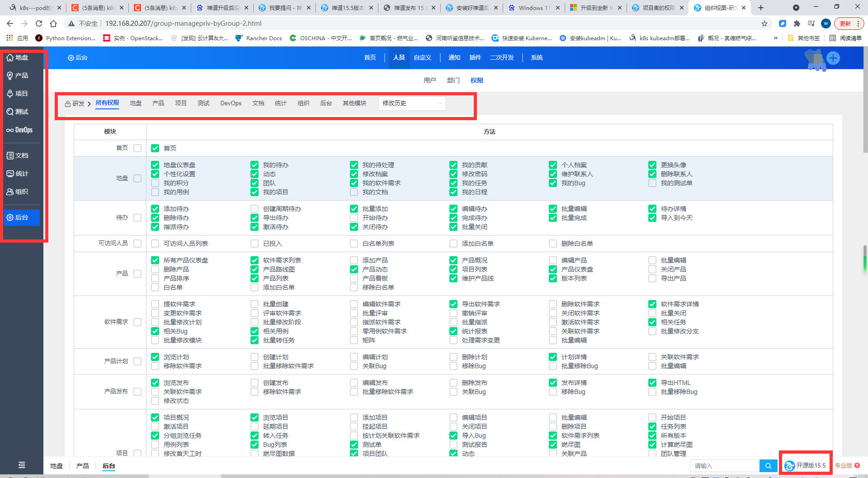Open the browser tab search dropdown

[x=796, y=8]
